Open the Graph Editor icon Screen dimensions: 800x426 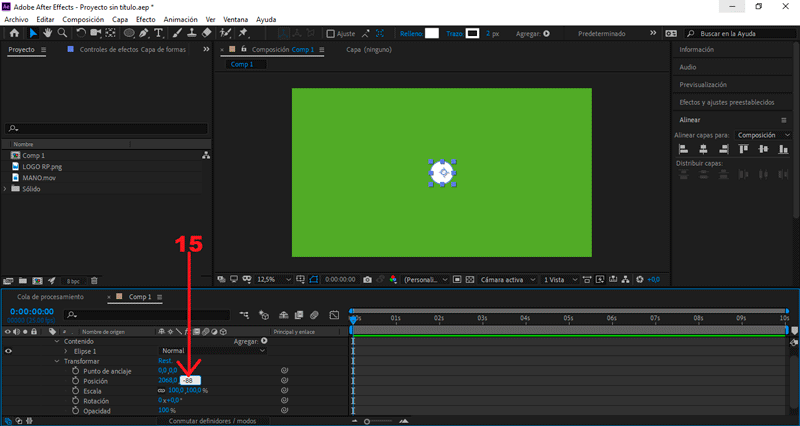334,315
